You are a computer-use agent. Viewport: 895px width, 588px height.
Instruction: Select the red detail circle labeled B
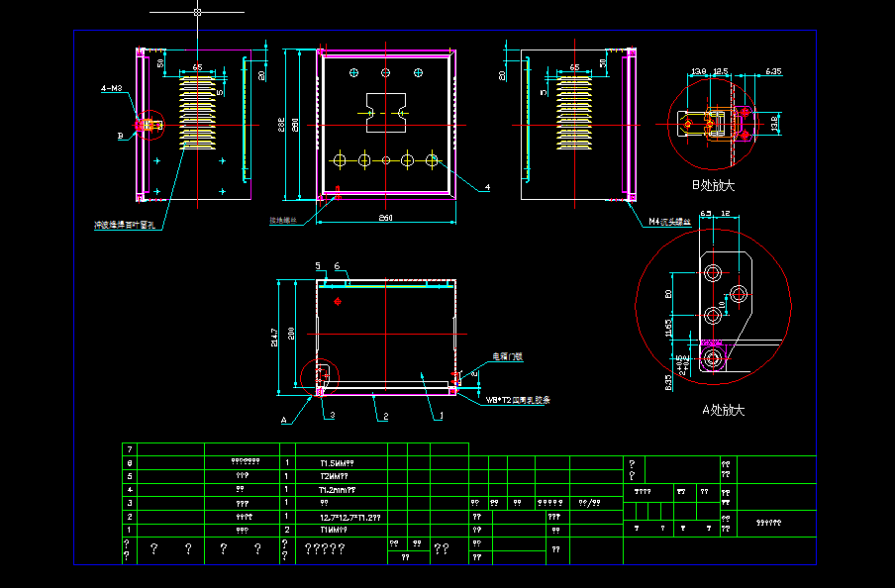(150, 125)
